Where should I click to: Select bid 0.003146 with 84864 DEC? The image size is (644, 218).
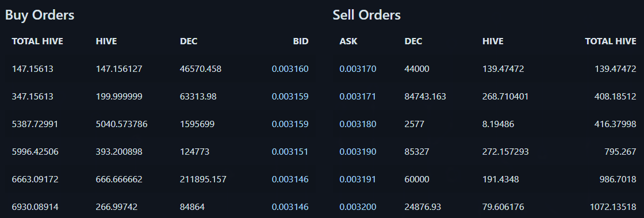290,207
